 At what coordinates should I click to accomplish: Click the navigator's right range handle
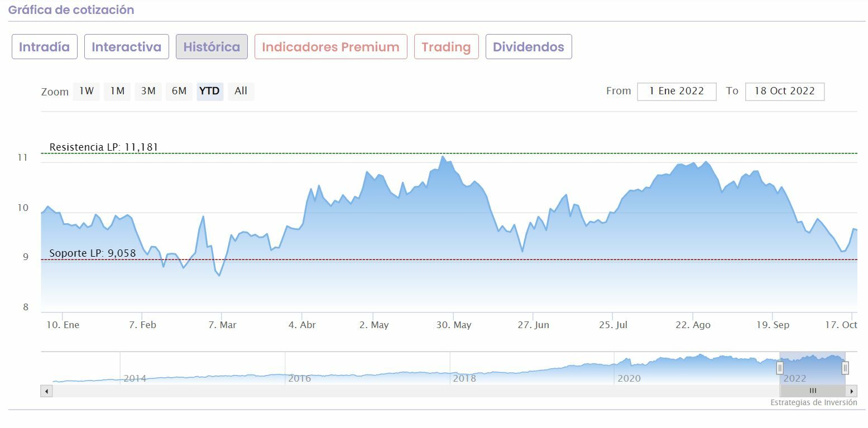pyautogui.click(x=845, y=368)
